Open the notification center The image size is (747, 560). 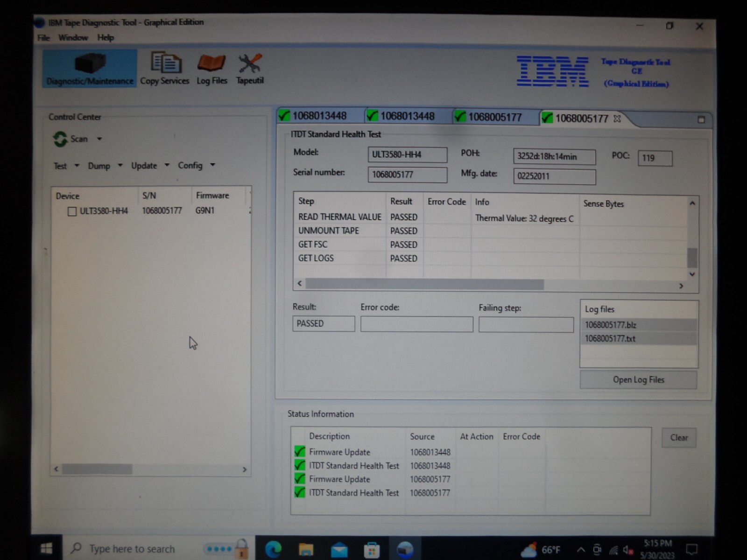coord(691,550)
